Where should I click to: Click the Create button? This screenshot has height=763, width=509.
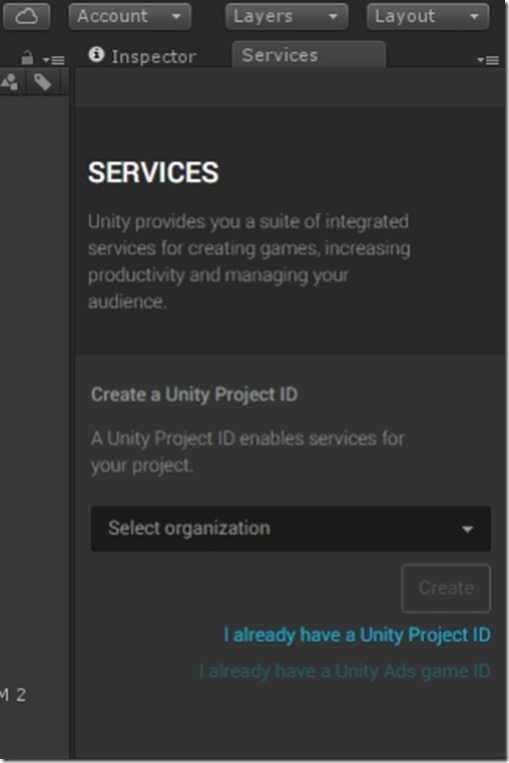coord(446,588)
